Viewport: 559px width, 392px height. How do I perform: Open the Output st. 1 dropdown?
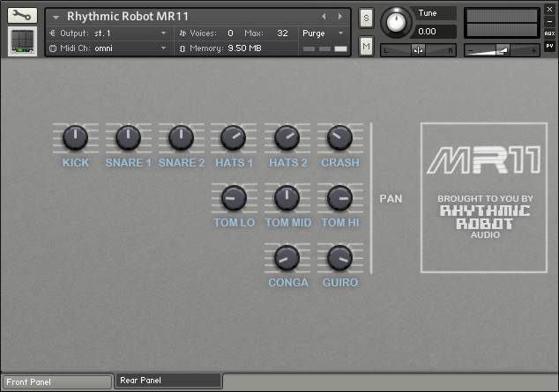[x=108, y=33]
